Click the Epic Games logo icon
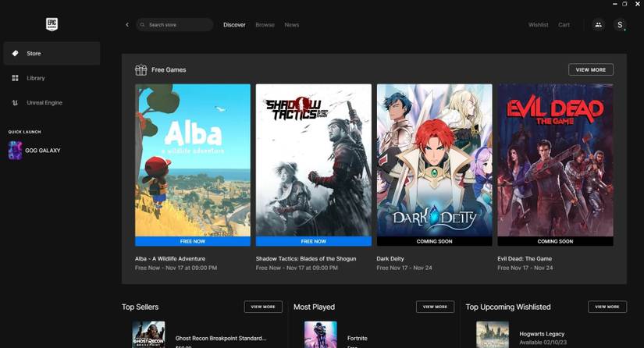 (52, 25)
